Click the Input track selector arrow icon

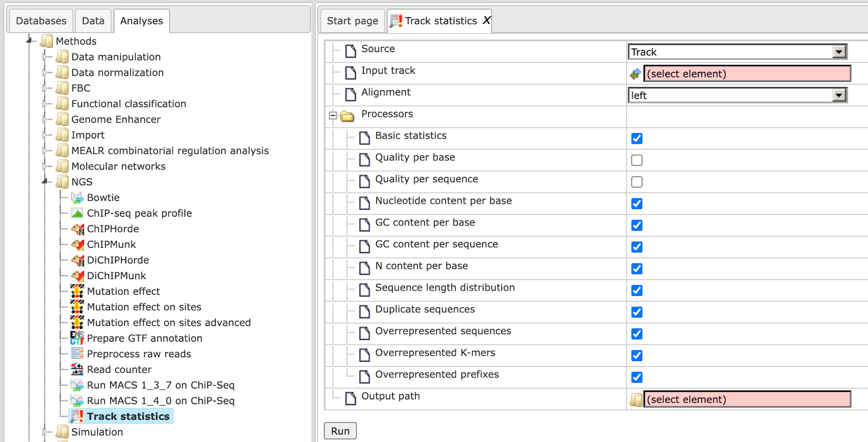click(x=635, y=74)
